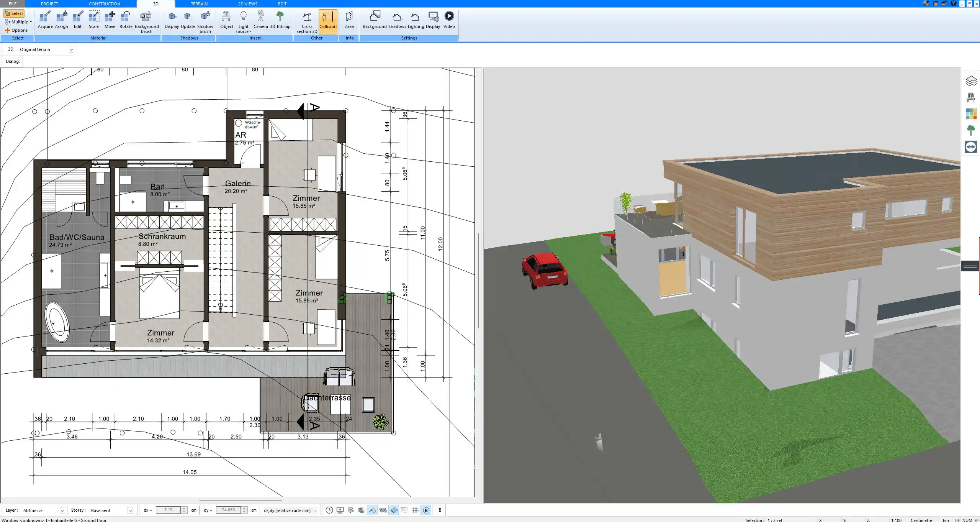Select the Acquire material tool
This screenshot has width=980, height=522.
pos(45,20)
